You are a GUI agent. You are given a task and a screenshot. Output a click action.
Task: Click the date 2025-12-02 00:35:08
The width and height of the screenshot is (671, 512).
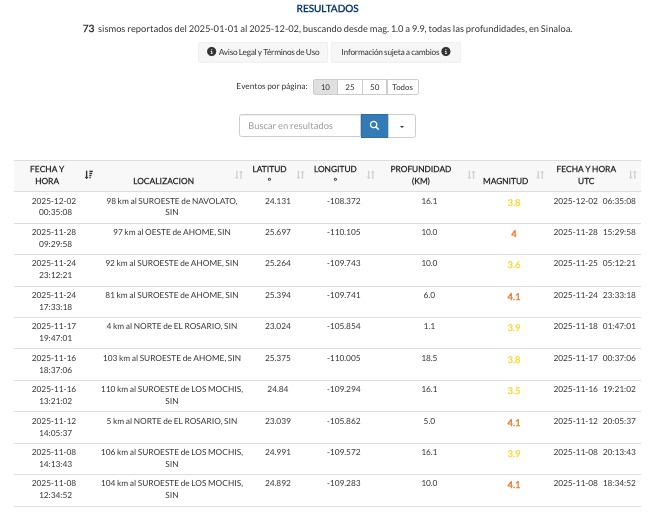click(x=54, y=206)
